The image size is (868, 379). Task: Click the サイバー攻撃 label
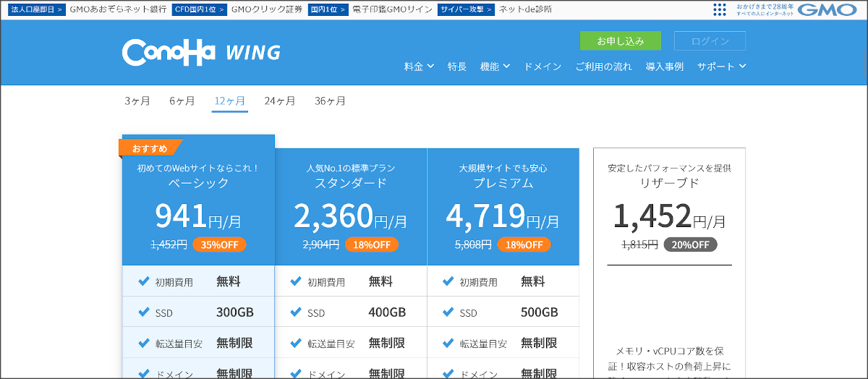click(466, 9)
